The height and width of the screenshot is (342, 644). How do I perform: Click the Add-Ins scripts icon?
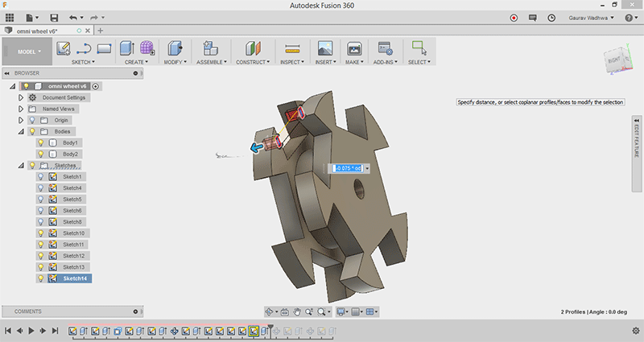(385, 48)
